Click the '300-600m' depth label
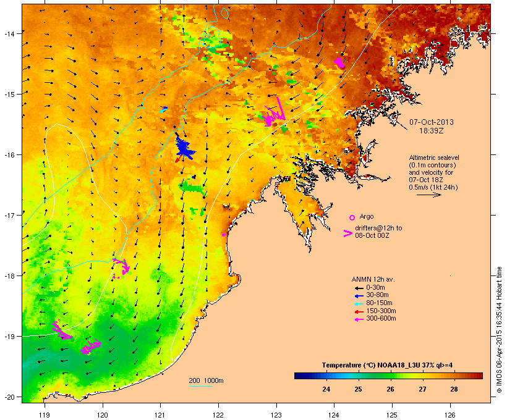Viewport: 507px width, 420px height. coord(381,319)
